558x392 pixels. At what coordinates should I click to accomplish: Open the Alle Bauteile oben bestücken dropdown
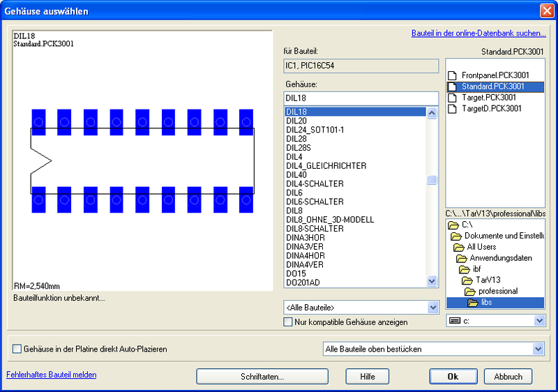tap(538, 349)
